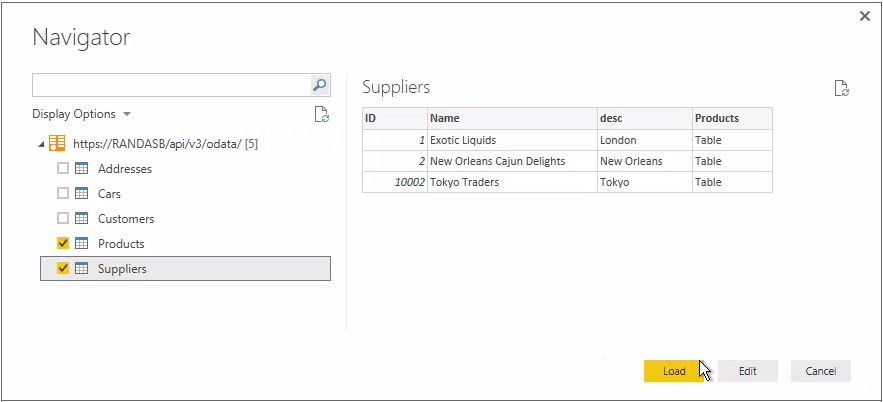Collapse the OData source tree node
This screenshot has height=402, width=883.
coord(41,144)
